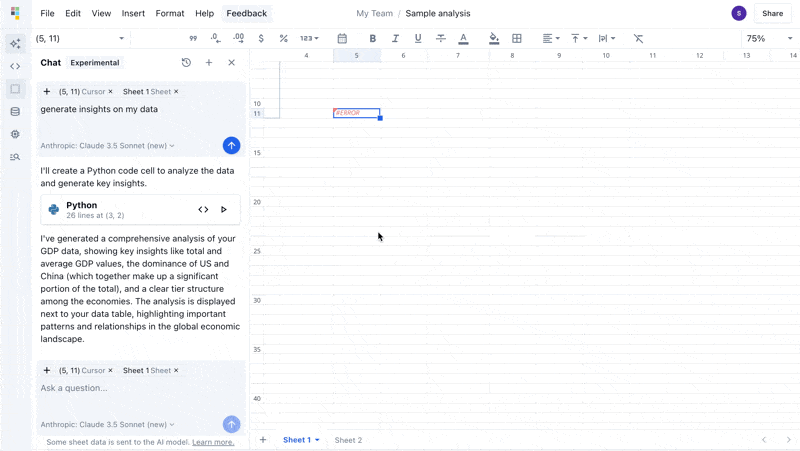800x451 pixels.
Task: Open the cell borders icon
Action: coord(517,39)
